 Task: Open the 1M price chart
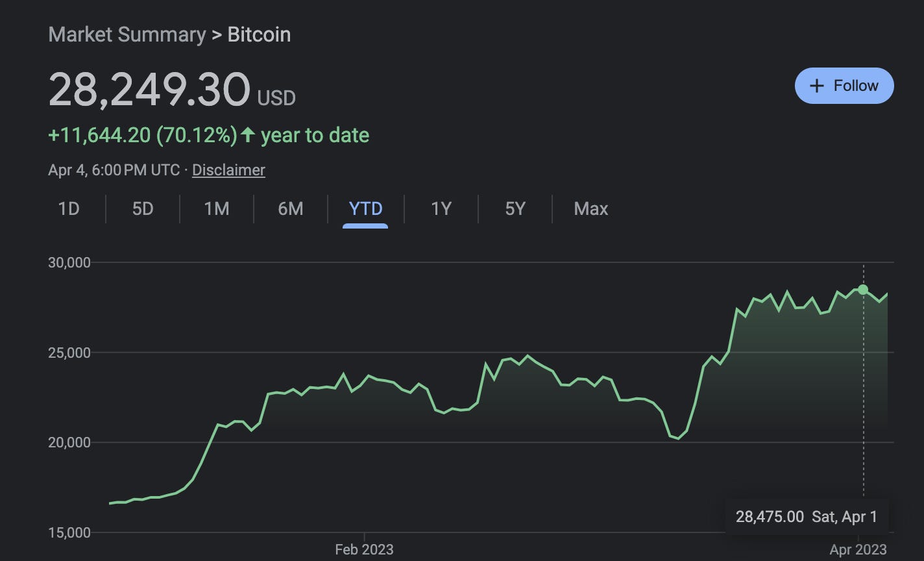click(x=216, y=208)
